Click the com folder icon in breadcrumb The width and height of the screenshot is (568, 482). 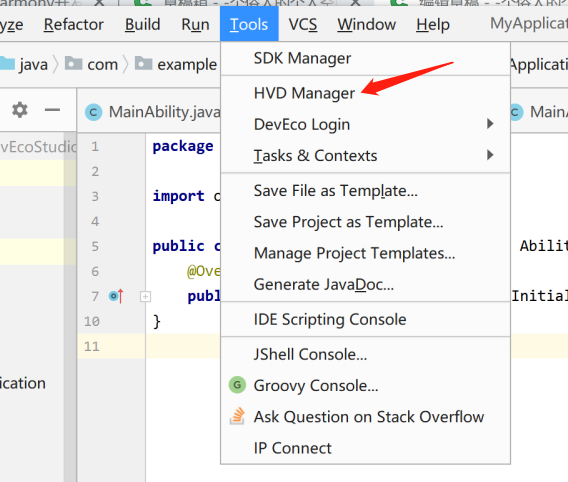(x=74, y=63)
